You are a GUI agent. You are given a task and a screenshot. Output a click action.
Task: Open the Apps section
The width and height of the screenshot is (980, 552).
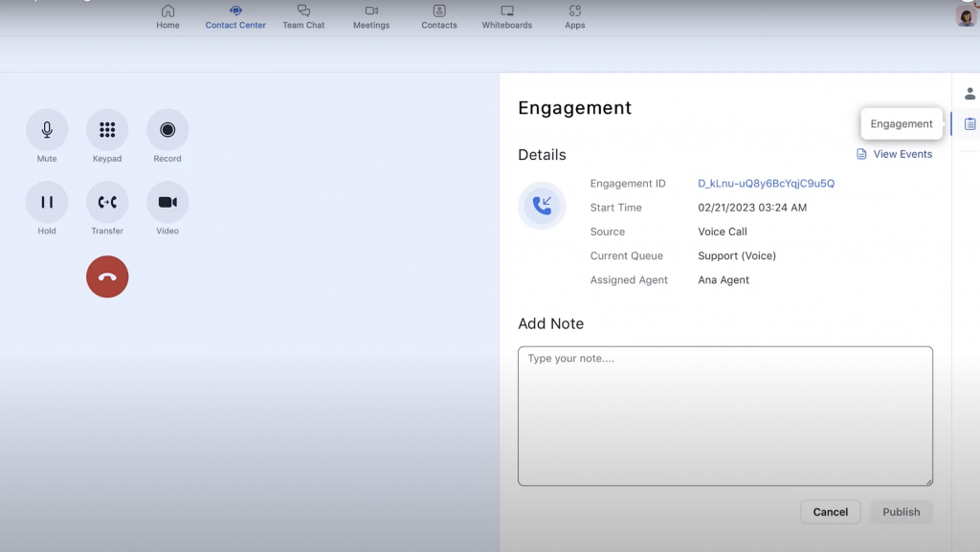coord(574,16)
